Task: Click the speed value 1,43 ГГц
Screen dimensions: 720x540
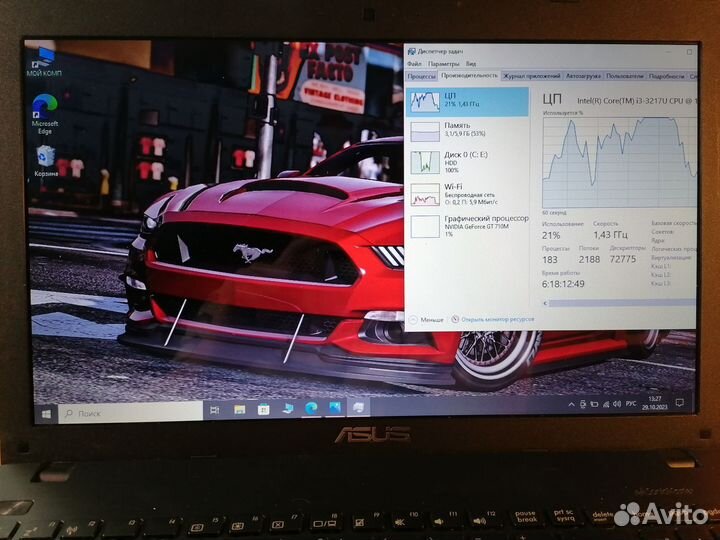Action: pyautogui.click(x=610, y=235)
